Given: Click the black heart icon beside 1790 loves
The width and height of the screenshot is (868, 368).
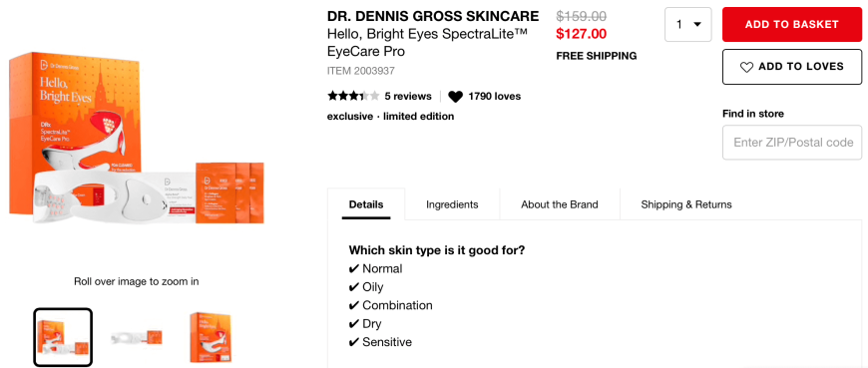Looking at the screenshot, I should click(x=455, y=97).
